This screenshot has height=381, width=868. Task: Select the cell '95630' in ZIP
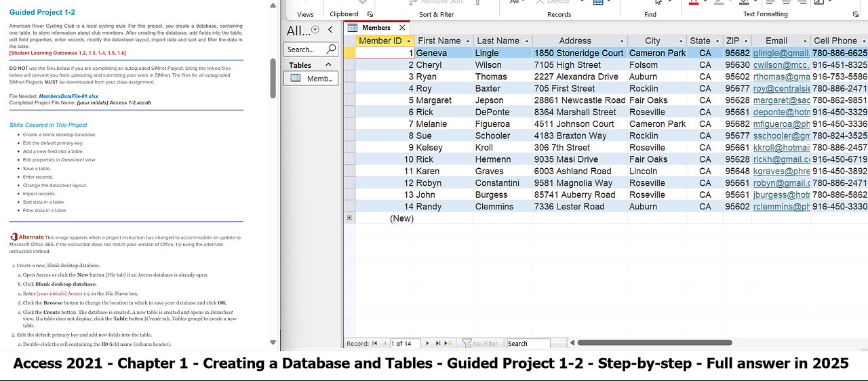(x=737, y=65)
